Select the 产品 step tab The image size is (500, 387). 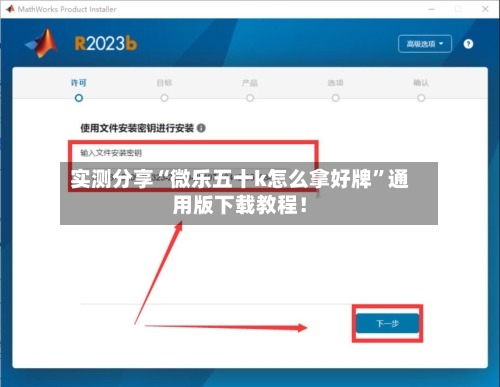250,83
